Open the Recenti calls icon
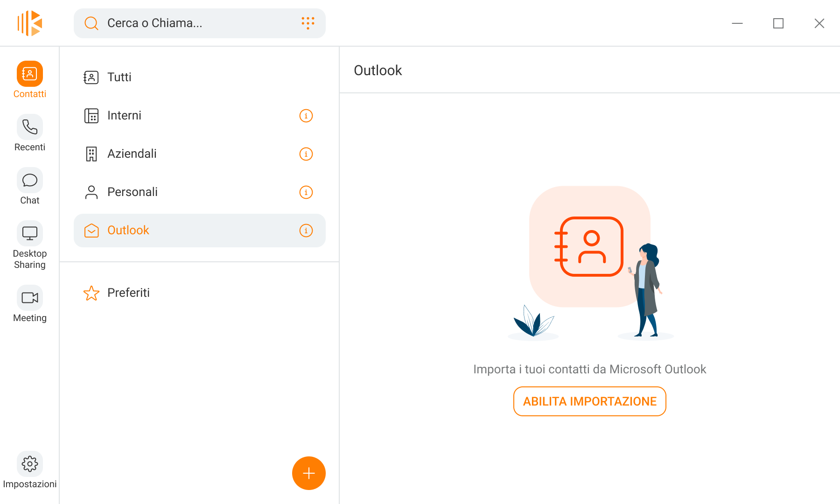Viewport: 840px width, 504px height. click(30, 127)
